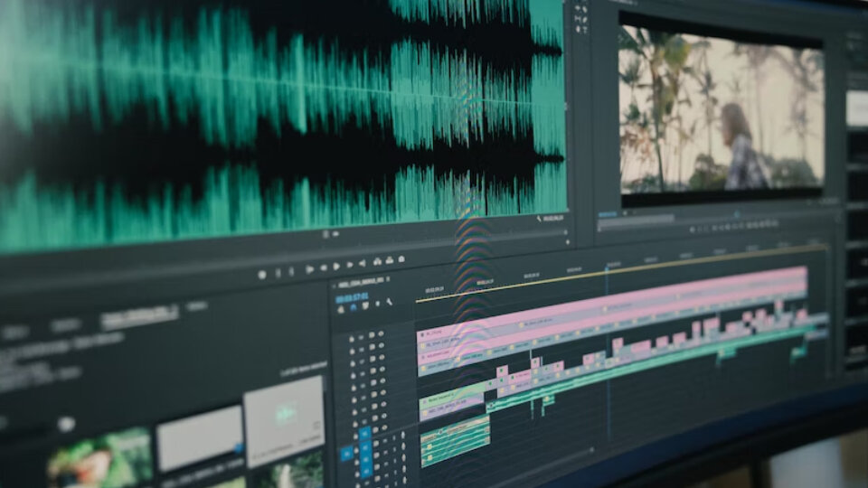This screenshot has width=868, height=488.
Task: Click the blue timeline timecode field
Action: (352, 297)
